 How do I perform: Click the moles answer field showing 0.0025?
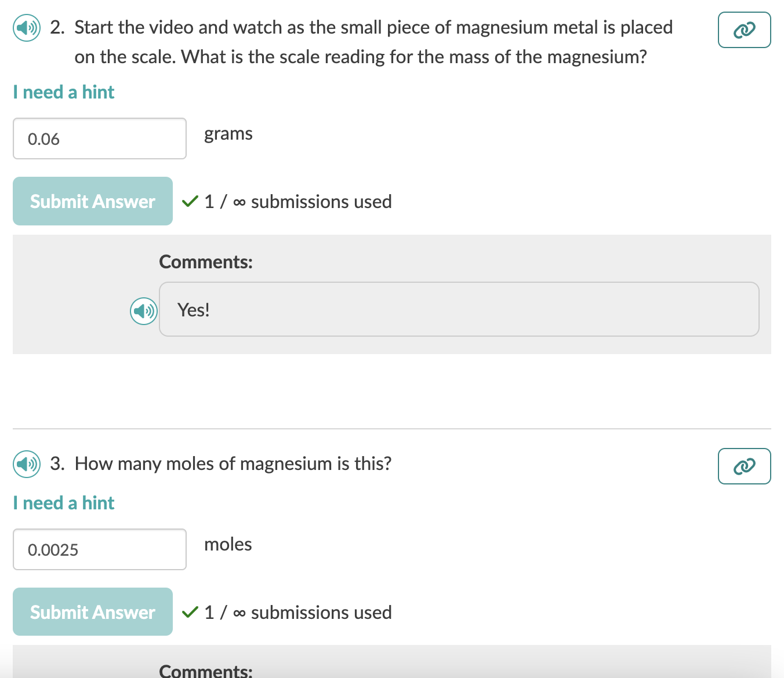pyautogui.click(x=99, y=549)
